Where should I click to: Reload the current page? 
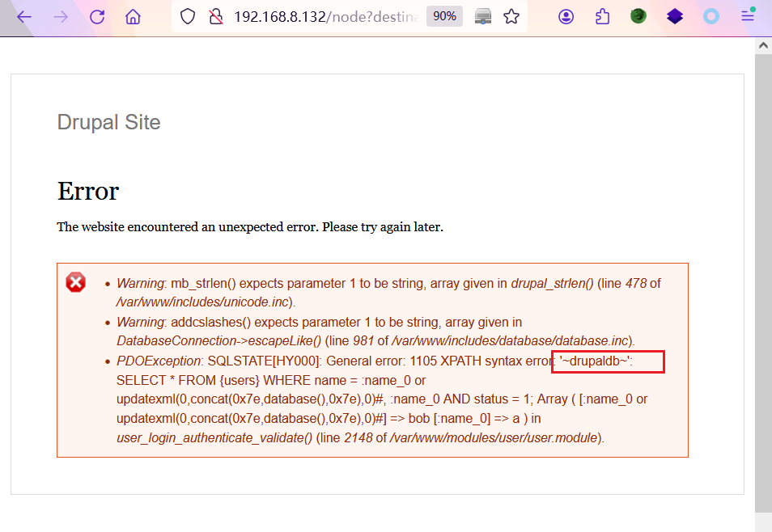[x=97, y=17]
